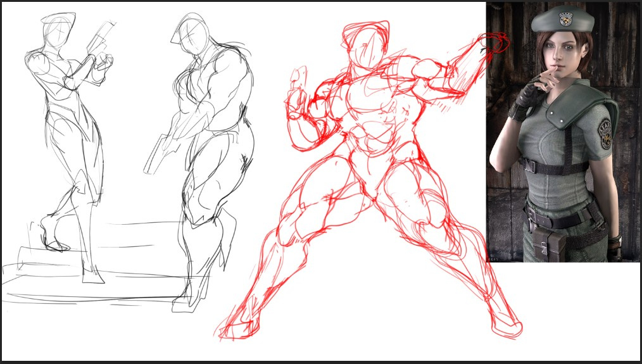
Task: Select the middle pencil sketch holding lowered pistol
Action: pos(199,161)
